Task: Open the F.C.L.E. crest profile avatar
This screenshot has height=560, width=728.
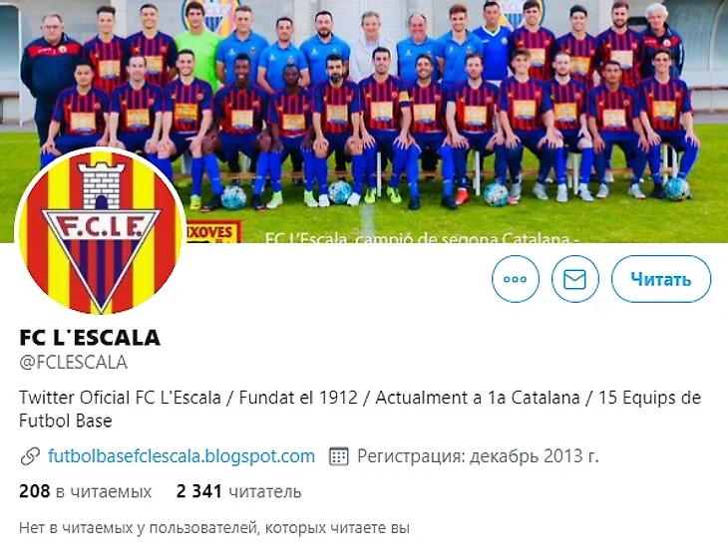Action: [101, 232]
